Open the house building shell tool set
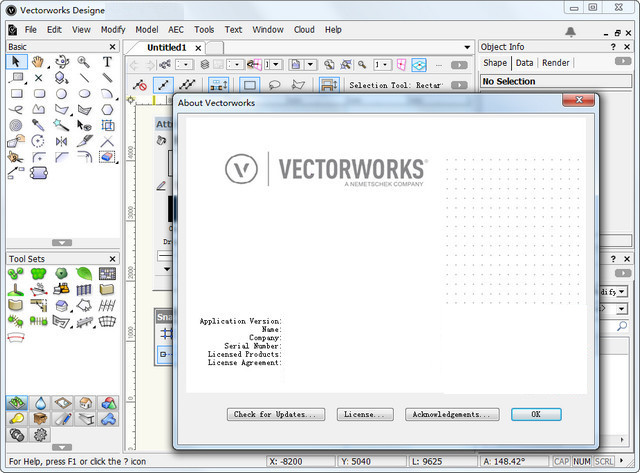The image size is (640, 473). tap(85, 404)
